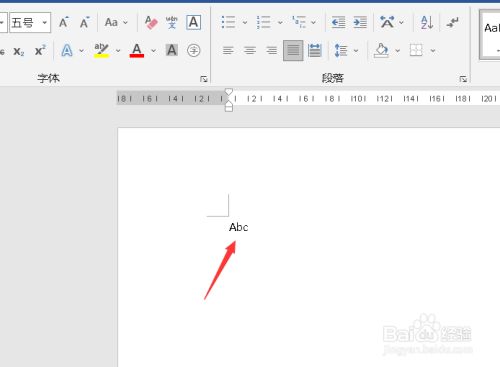Sort text with the A-Z sort icon

click(427, 22)
